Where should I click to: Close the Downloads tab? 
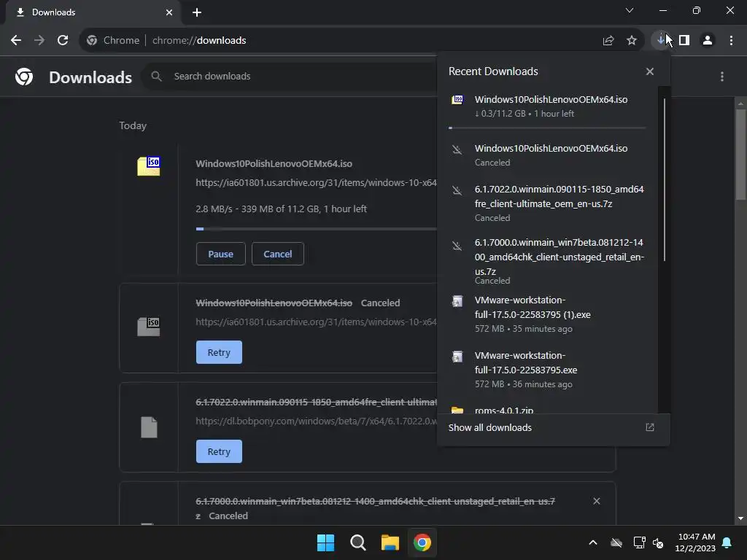click(x=169, y=12)
